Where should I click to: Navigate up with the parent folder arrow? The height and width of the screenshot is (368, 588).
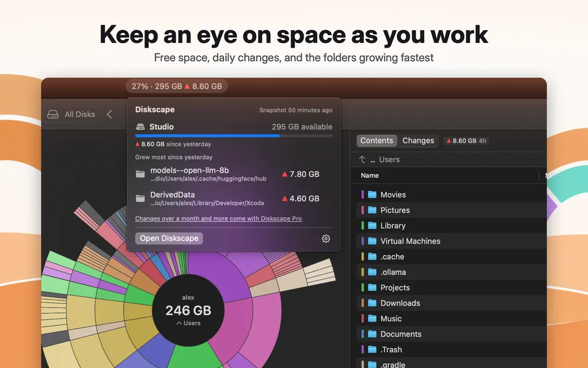pos(362,160)
